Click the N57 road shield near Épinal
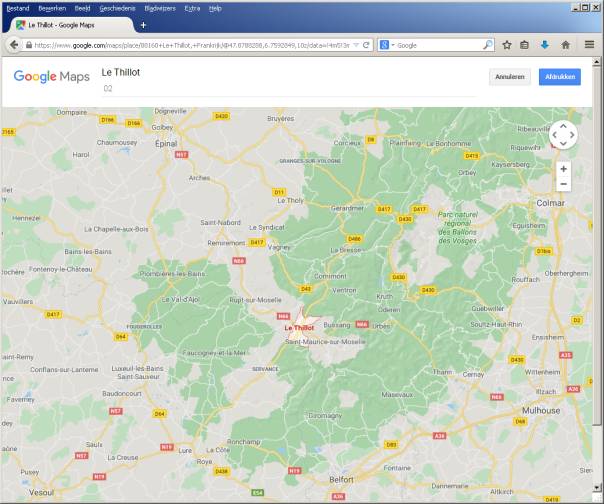Viewport: 604px width, 504px height. click(181, 155)
